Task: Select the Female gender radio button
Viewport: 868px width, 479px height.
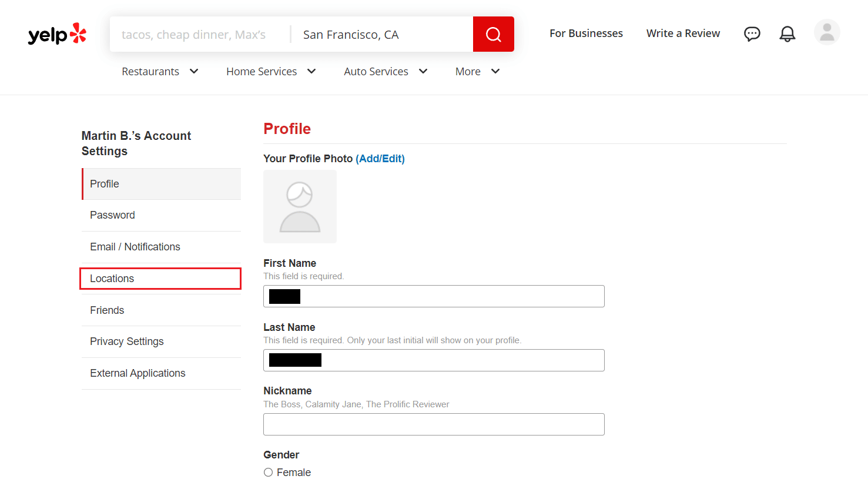Action: coord(268,472)
